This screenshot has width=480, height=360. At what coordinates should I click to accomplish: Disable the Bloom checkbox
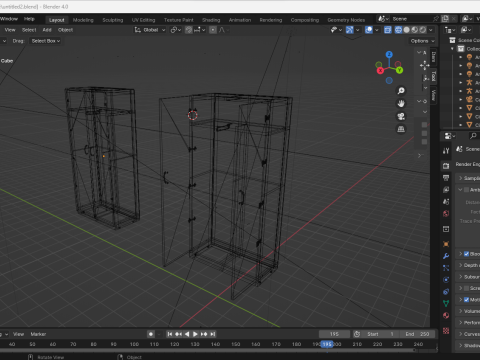click(x=466, y=254)
